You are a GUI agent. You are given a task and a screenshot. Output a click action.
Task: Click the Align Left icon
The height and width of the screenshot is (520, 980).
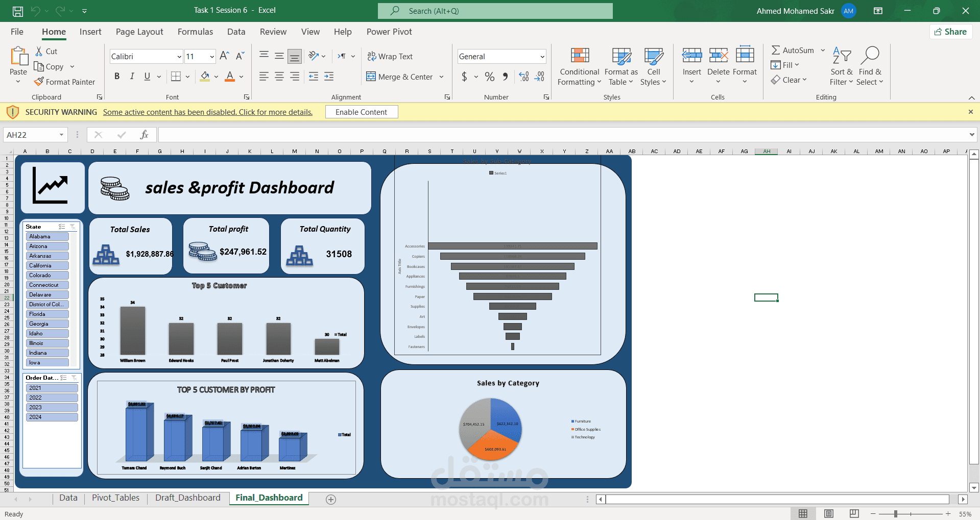[x=264, y=77]
